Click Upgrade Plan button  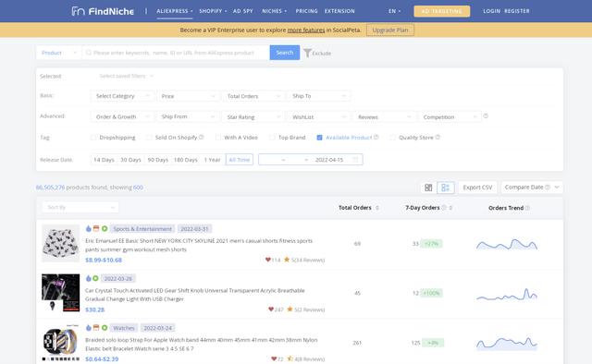[390, 30]
